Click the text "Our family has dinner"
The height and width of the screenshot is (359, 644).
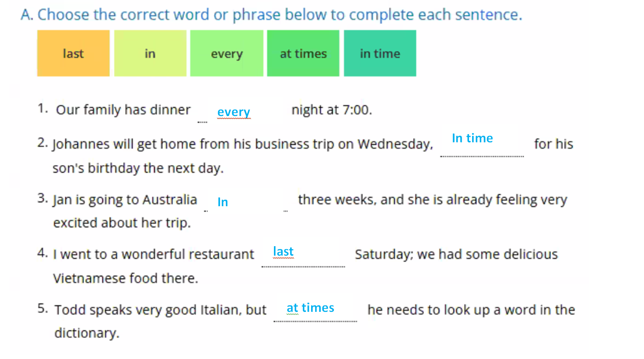[x=123, y=110]
